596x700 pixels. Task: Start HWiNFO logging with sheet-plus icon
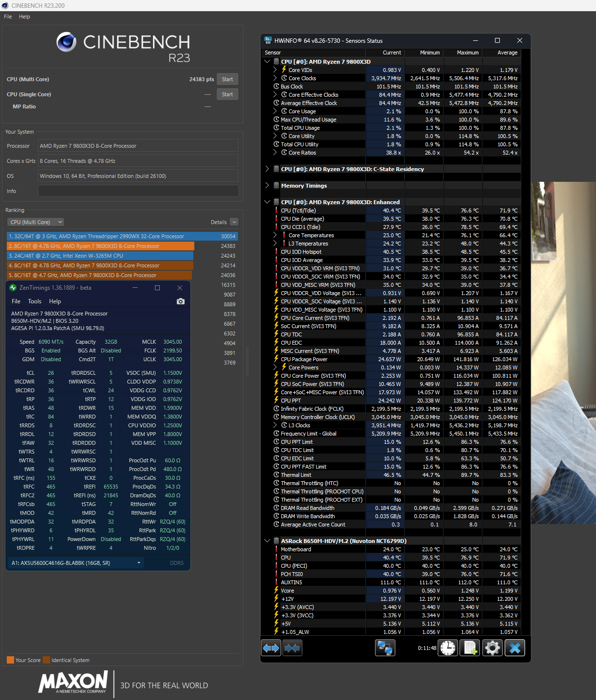click(x=470, y=648)
